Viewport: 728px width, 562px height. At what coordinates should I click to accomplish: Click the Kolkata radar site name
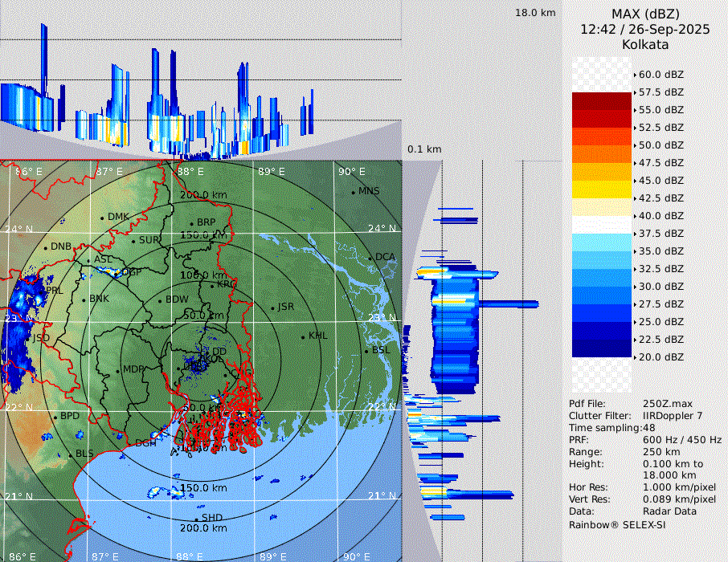(x=645, y=44)
